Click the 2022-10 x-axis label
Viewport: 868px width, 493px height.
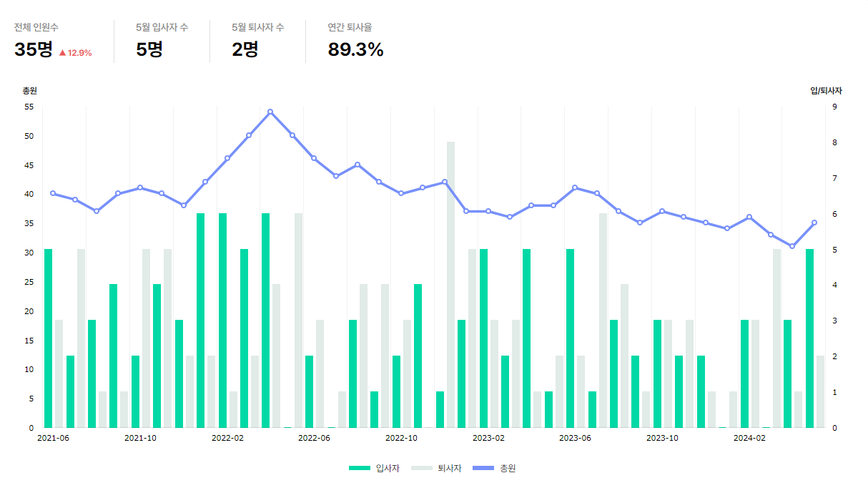coord(401,438)
